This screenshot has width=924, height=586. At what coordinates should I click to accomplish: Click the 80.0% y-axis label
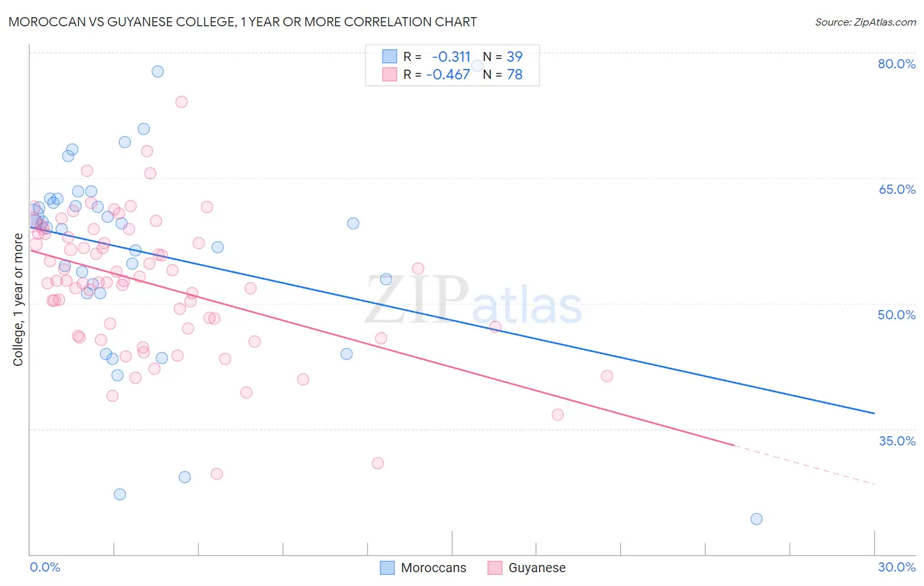click(896, 64)
